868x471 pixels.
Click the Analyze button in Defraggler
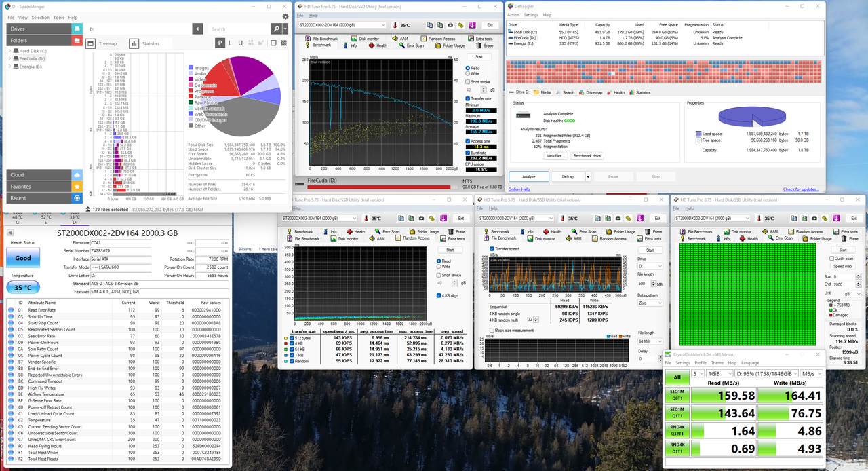point(528,176)
